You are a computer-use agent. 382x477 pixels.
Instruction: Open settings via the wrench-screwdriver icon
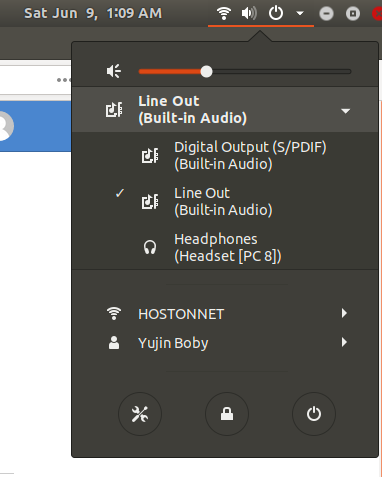coord(140,414)
